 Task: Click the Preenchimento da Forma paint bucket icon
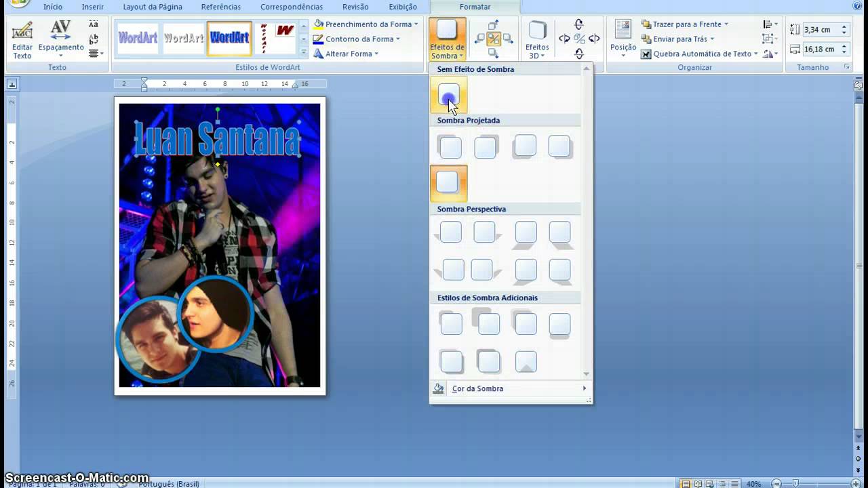pos(319,24)
